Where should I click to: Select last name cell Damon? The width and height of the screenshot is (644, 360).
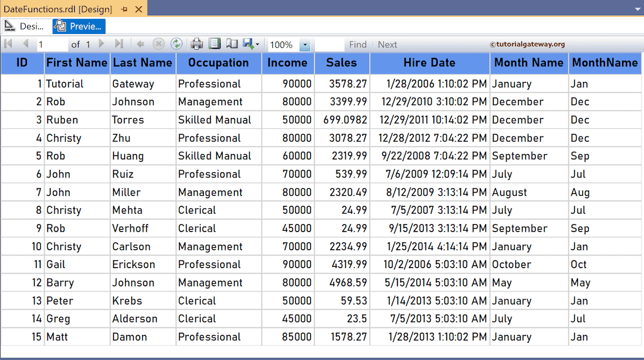[143, 337]
